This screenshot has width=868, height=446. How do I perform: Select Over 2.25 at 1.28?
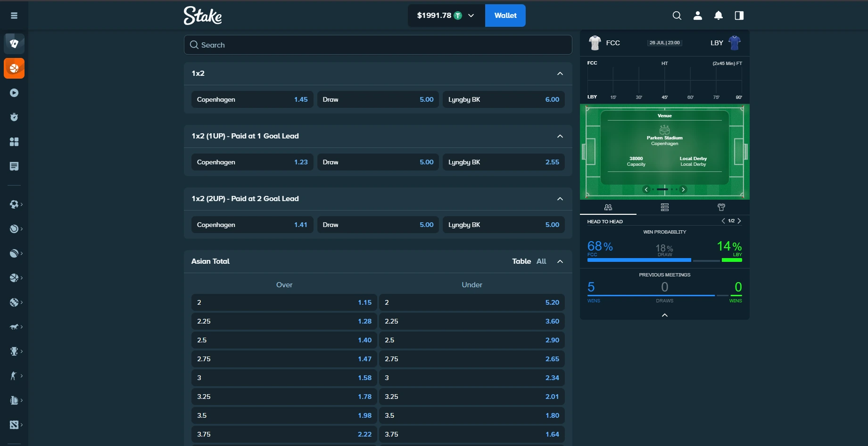(x=284, y=321)
